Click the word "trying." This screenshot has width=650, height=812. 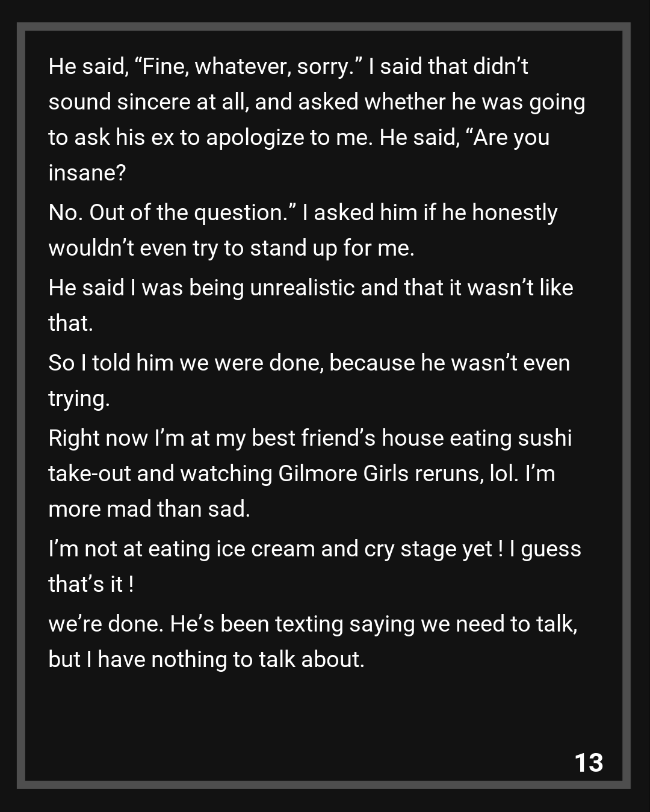79,399
